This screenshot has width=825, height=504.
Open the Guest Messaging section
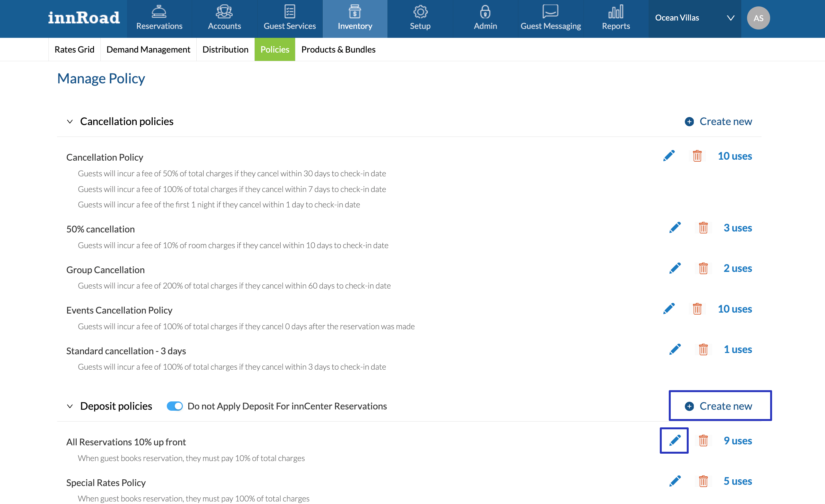550,18
